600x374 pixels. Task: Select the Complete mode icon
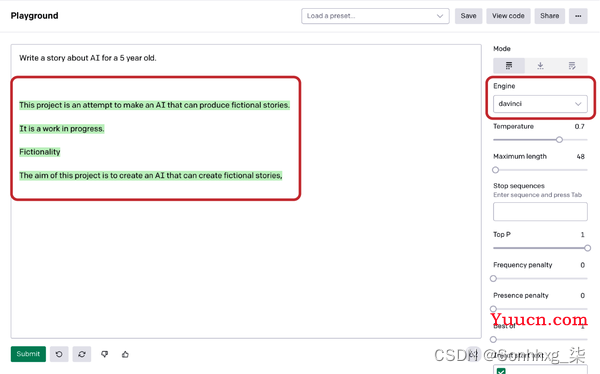tap(509, 66)
